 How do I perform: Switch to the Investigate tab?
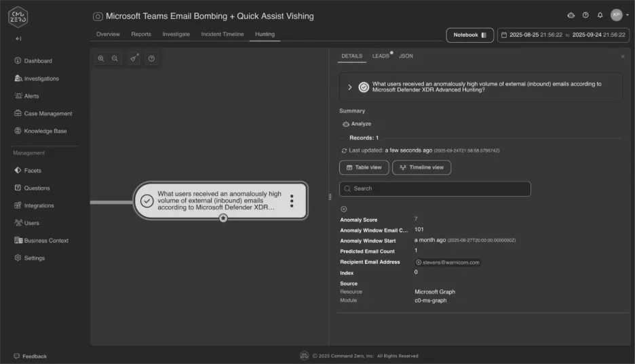click(x=176, y=35)
